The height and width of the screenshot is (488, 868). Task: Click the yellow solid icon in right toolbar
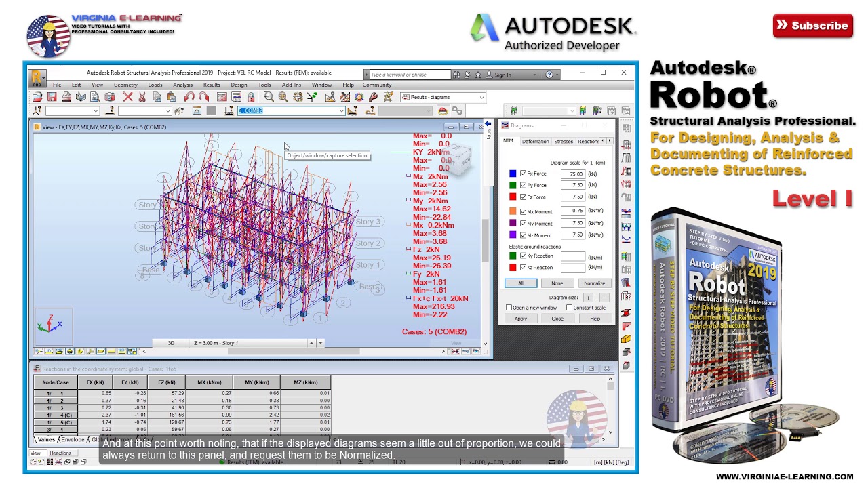click(x=626, y=339)
